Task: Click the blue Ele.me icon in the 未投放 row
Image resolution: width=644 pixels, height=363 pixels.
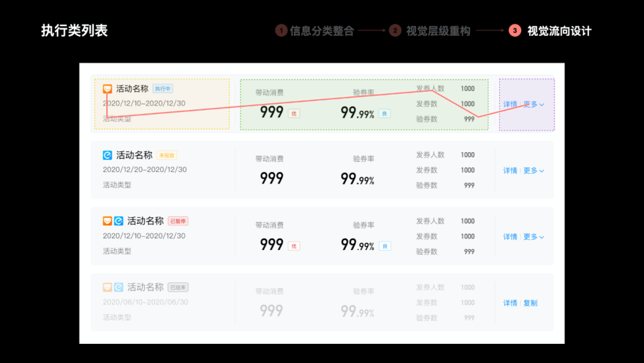Action: [x=107, y=155]
